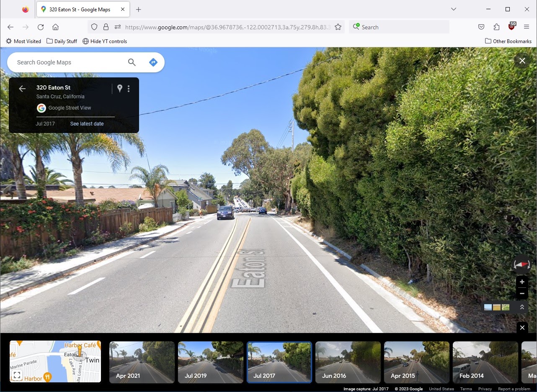
Task: Toggle the enhanced tracking protection shield
Action: click(94, 27)
